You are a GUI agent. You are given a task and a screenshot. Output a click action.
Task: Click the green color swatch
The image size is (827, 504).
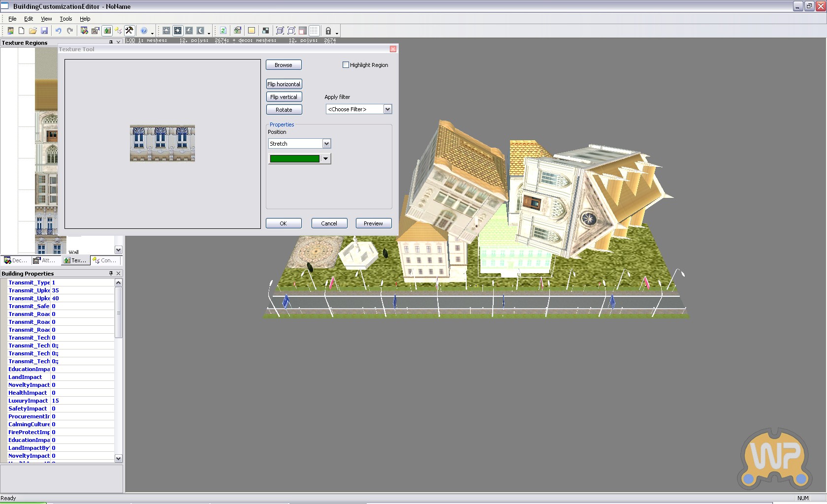point(294,158)
